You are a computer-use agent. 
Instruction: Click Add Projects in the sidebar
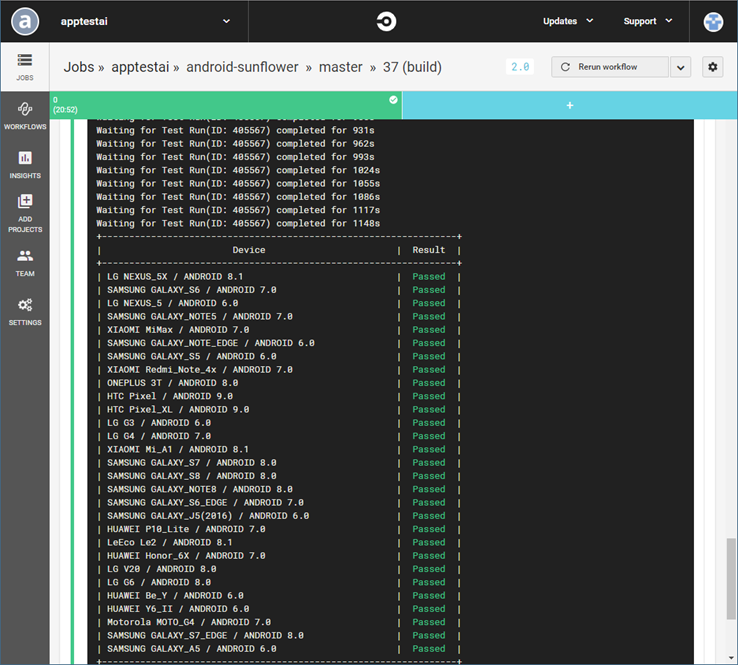click(x=25, y=213)
